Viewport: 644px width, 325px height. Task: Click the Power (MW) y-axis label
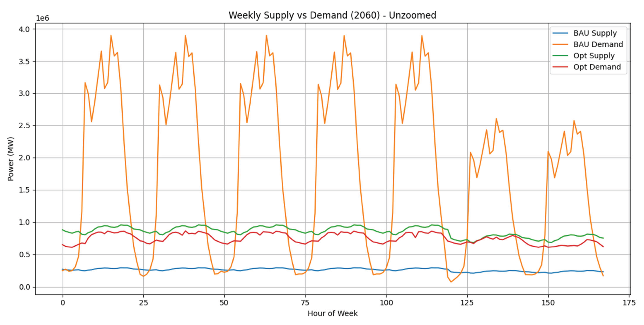[11, 159]
